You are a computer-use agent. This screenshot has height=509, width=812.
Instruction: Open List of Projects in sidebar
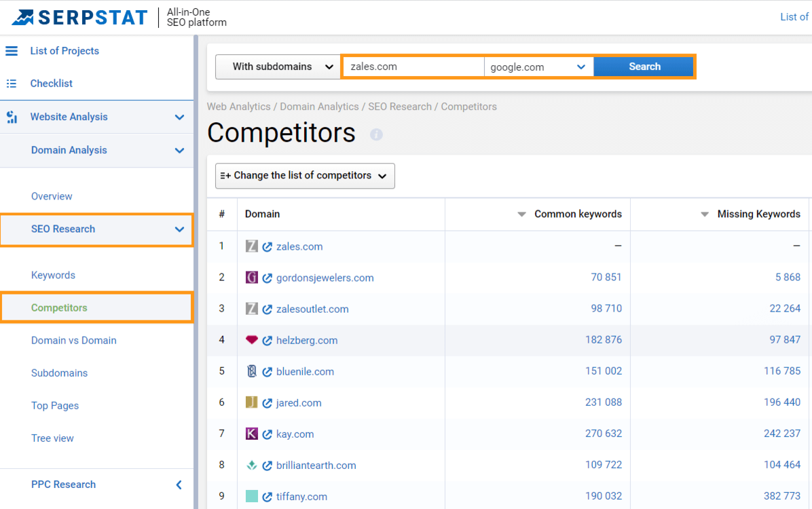[x=64, y=51]
